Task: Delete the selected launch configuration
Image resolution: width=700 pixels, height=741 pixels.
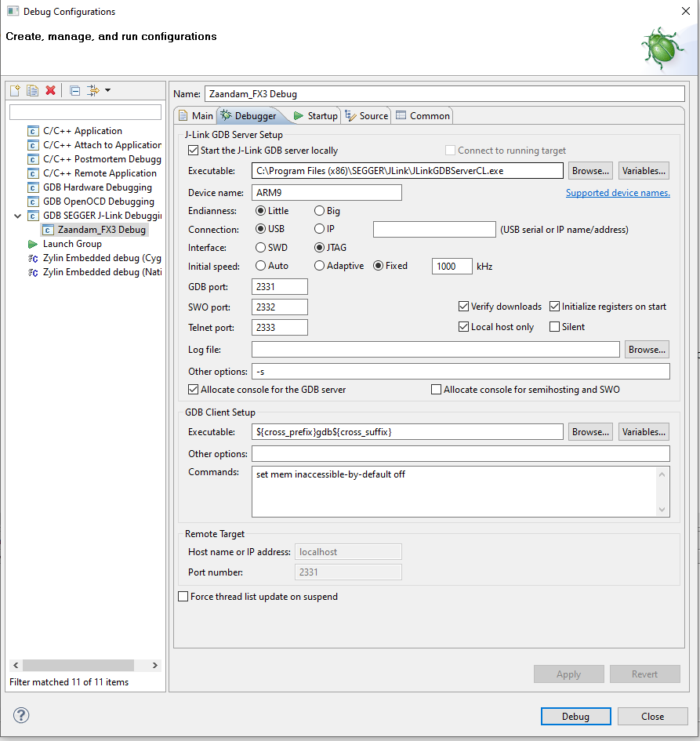Action: click(x=50, y=90)
